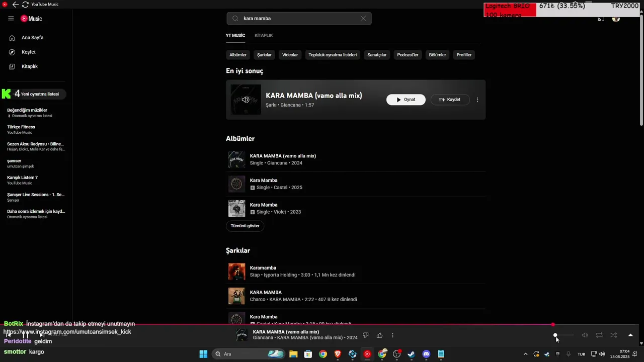Viewport: 644px width, 362px height.
Task: Open Kara Mamba single by Violet 2023
Action: tap(356, 208)
